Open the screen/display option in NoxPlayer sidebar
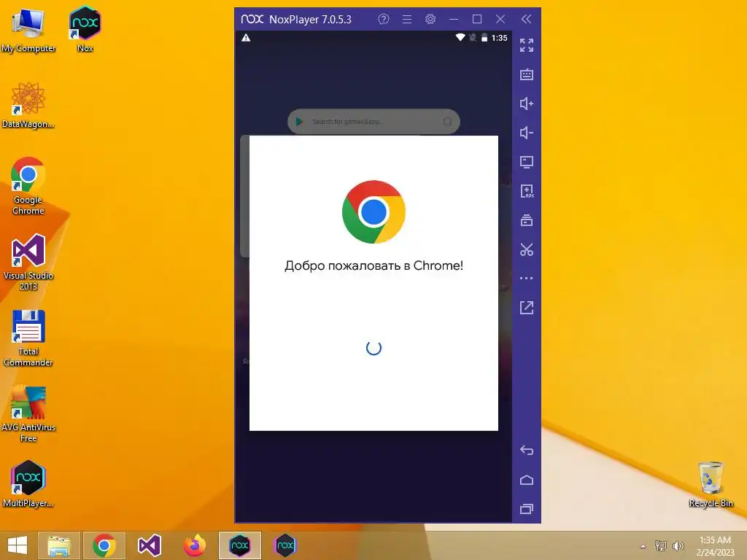Screen dimensions: 747x560 (527, 162)
